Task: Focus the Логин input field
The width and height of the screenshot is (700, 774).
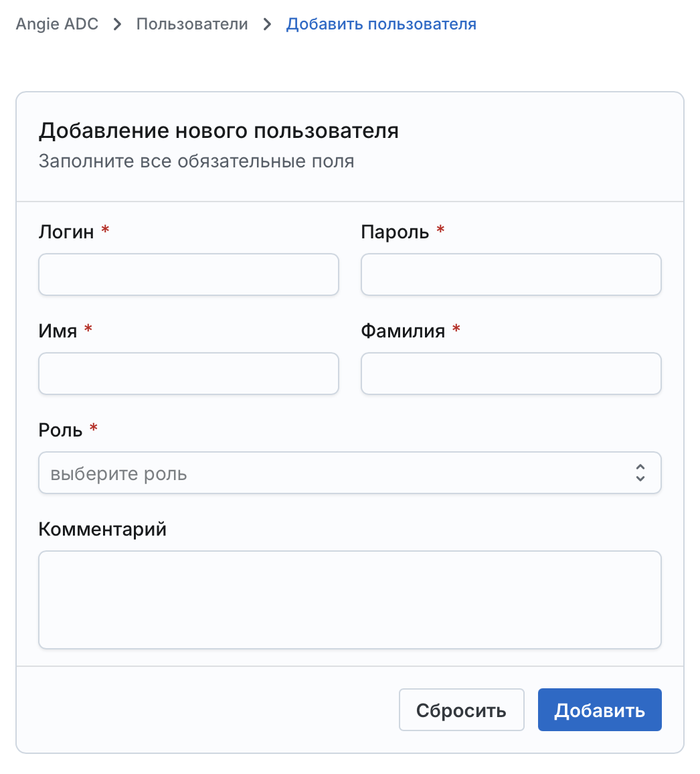Action: (189, 275)
